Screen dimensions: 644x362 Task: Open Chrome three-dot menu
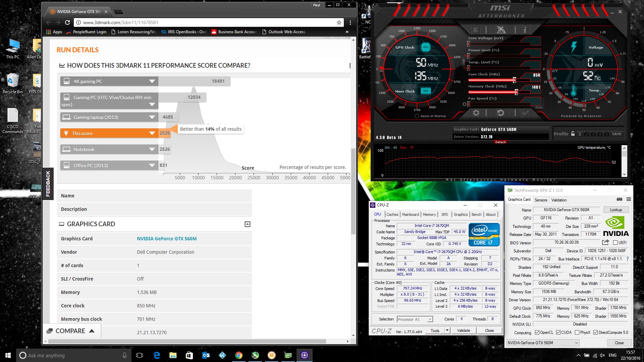(350, 22)
